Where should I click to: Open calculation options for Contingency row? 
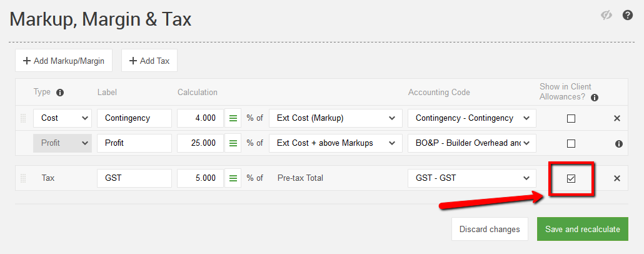click(233, 118)
